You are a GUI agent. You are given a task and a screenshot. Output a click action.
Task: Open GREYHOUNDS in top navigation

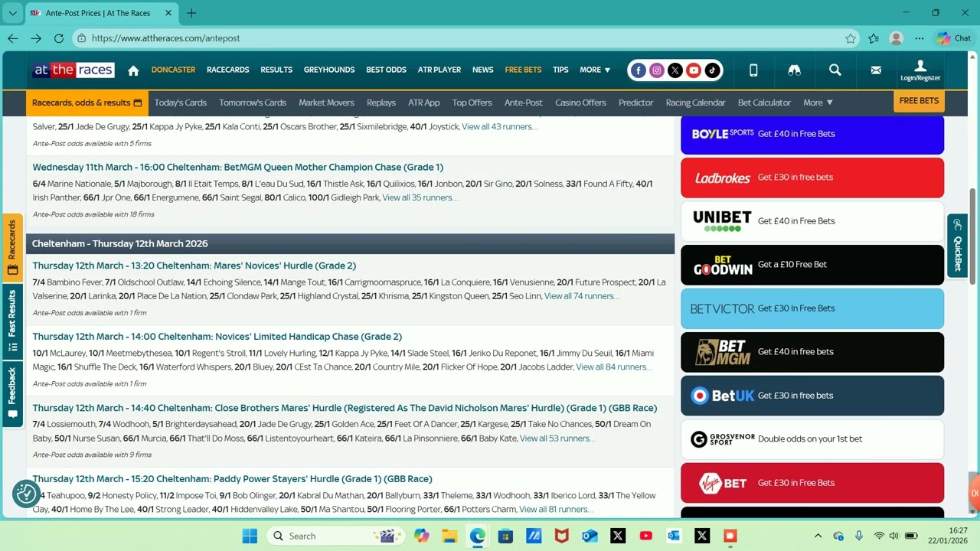click(329, 70)
